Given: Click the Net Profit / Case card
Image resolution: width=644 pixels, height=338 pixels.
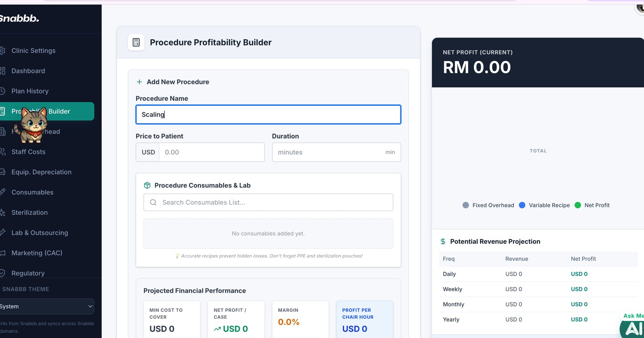Looking at the screenshot, I should click(236, 319).
